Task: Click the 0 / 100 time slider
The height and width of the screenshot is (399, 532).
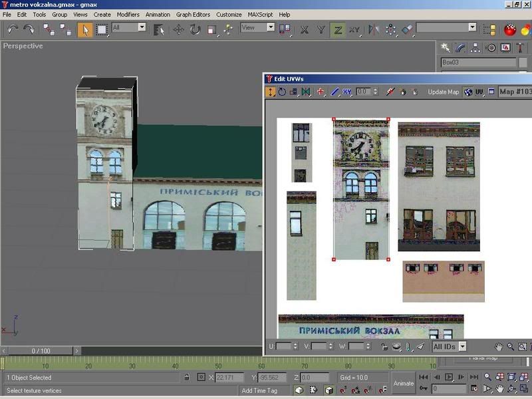Action: pyautogui.click(x=41, y=350)
